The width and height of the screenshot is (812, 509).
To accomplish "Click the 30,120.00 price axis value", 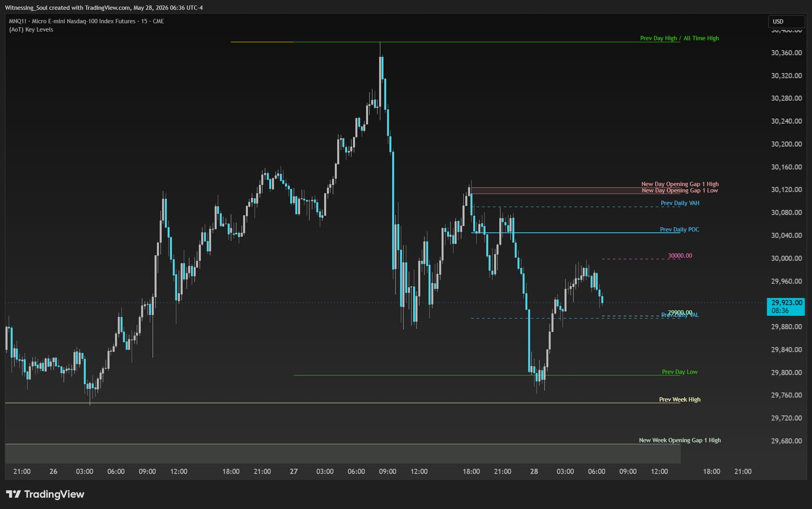I will pyautogui.click(x=787, y=190).
